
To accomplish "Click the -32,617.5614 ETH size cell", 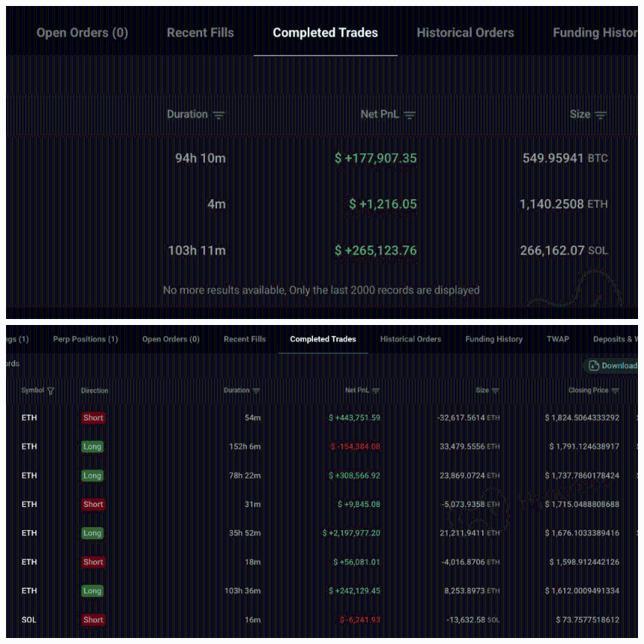I will (469, 418).
